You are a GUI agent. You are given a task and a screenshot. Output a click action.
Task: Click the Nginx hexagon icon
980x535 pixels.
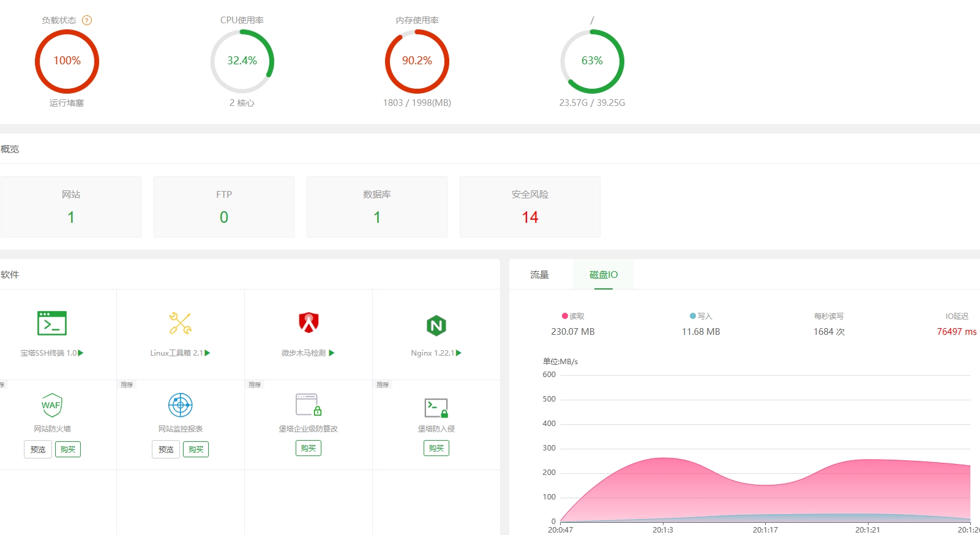click(436, 325)
